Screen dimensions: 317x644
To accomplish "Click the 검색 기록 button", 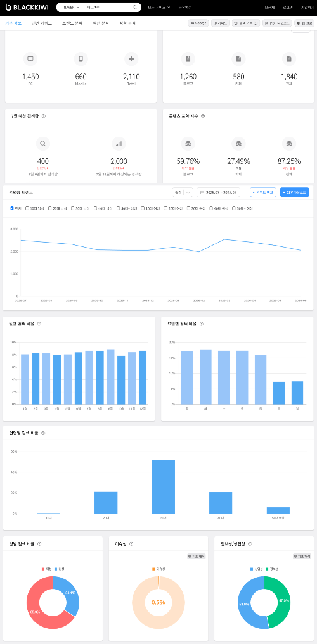I will (246, 23).
